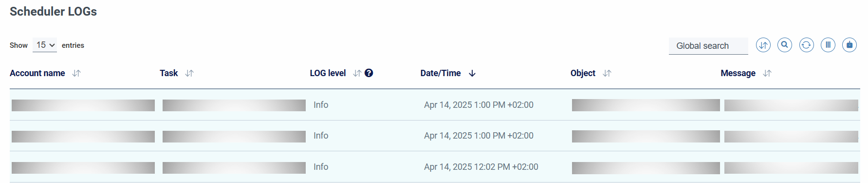
Task: Toggle Date/Time descending sort arrow
Action: tap(472, 73)
